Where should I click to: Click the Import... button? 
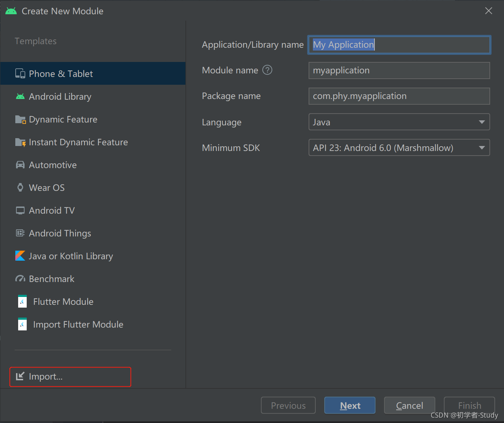point(70,377)
